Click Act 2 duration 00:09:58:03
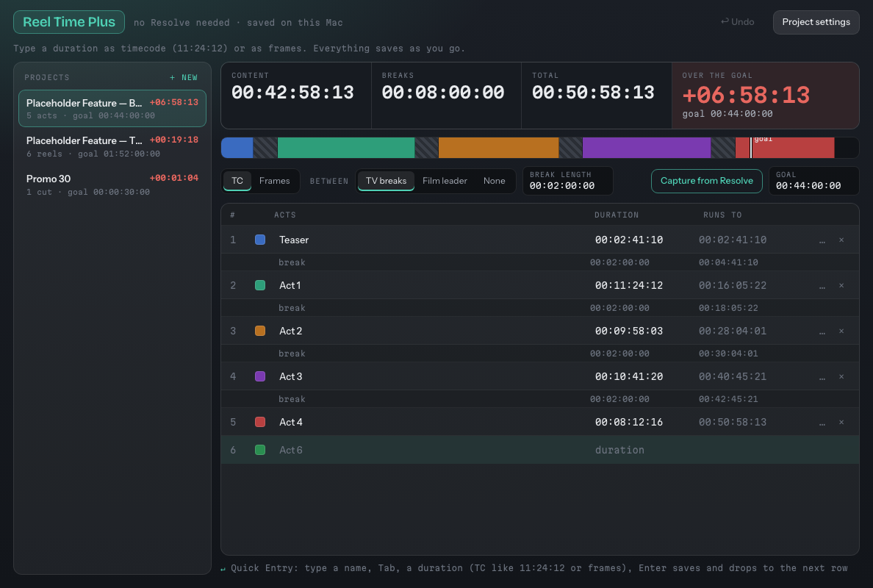 (x=629, y=331)
